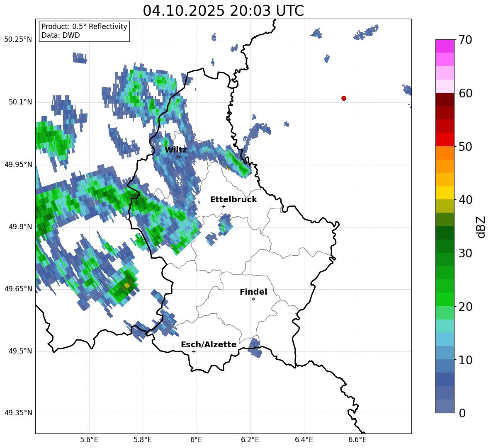Viewport: 491px width, 448px height.
Task: Click the 49.65°N latitude label
Action: (18, 288)
